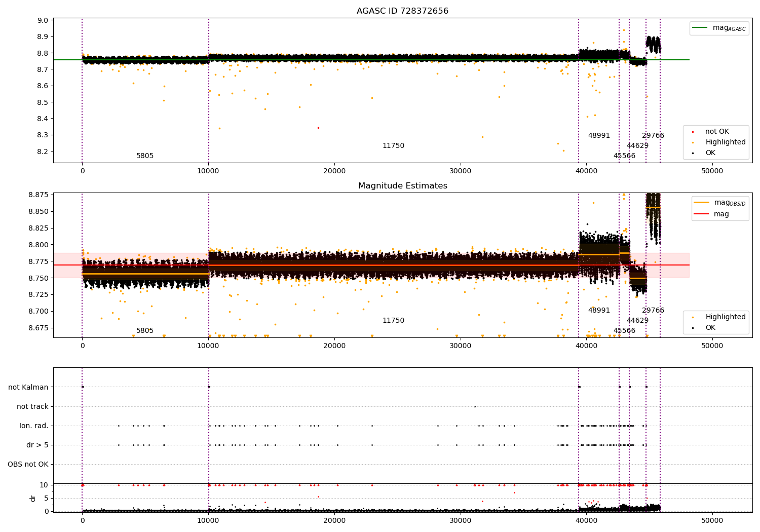Click obsid label 5805 in Magnitude Estimates plot
The width and height of the screenshot is (760, 532).
[145, 331]
